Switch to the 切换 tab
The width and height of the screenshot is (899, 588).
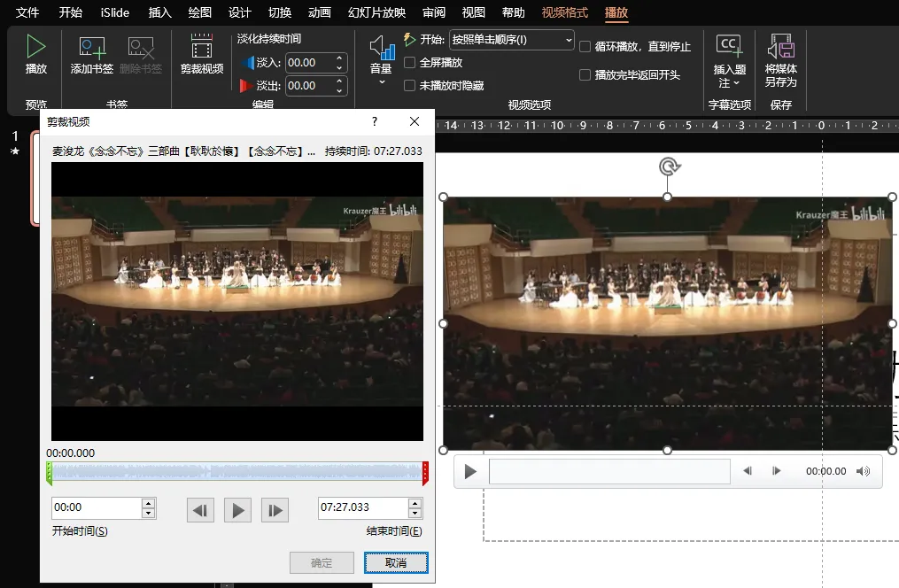[x=280, y=12]
